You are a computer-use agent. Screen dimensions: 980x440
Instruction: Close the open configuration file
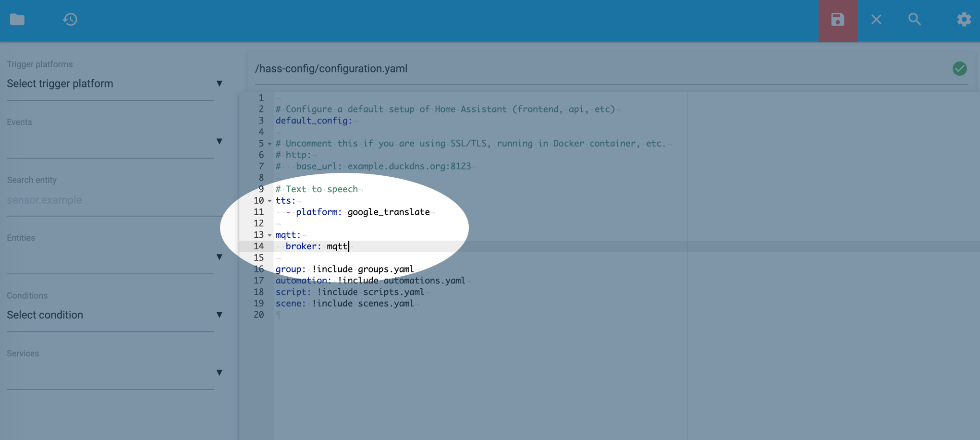pyautogui.click(x=876, y=20)
